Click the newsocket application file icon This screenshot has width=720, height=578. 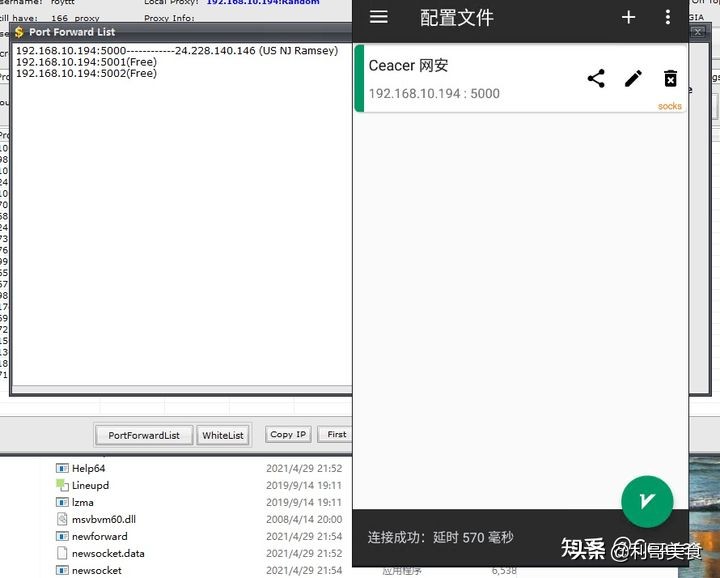point(62,570)
